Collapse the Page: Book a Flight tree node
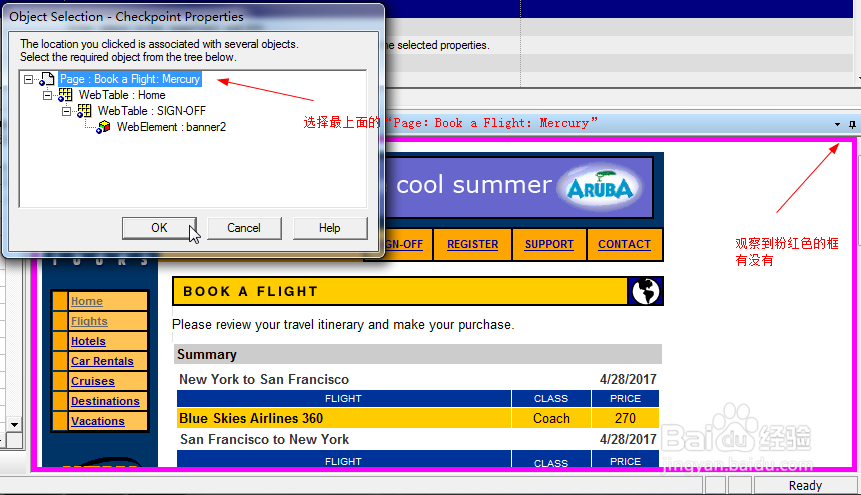The height and width of the screenshot is (495, 861). (x=29, y=80)
